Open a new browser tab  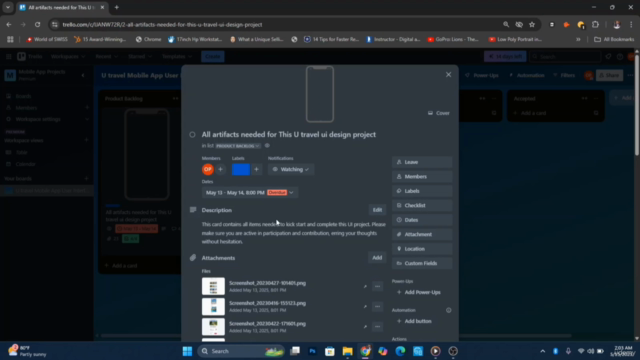pos(117,7)
